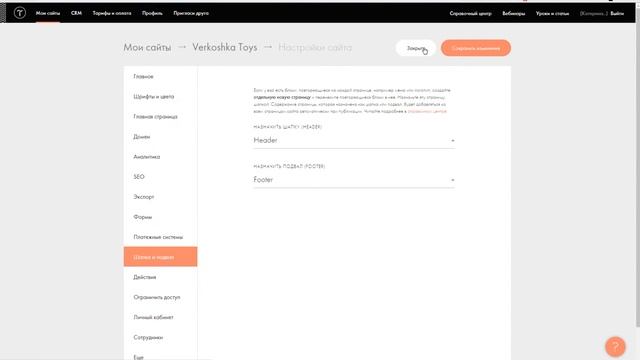Image resolution: width=640 pixels, height=360 pixels.
Task: Open the 'Личный кабинет' settings tab
Action: click(x=160, y=317)
